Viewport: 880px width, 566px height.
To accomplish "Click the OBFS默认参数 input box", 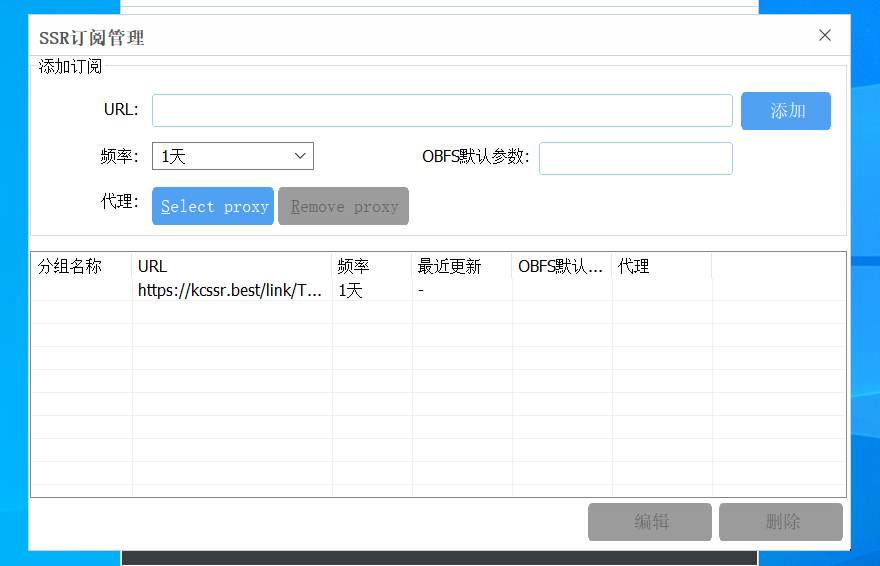I will click(635, 158).
